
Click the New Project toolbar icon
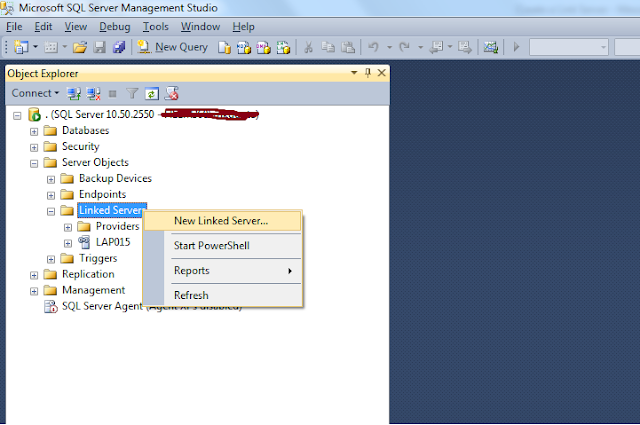(x=21, y=47)
